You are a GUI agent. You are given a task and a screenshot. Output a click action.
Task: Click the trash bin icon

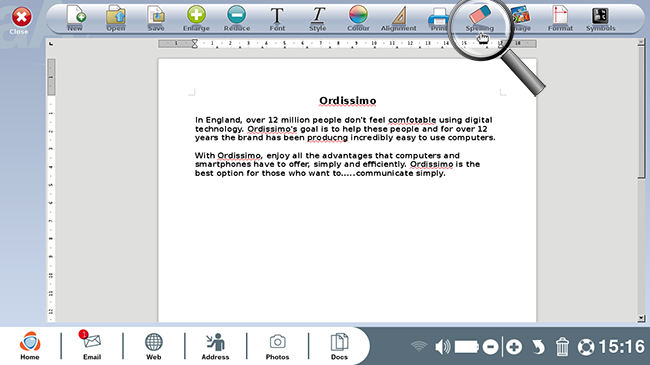(562, 347)
